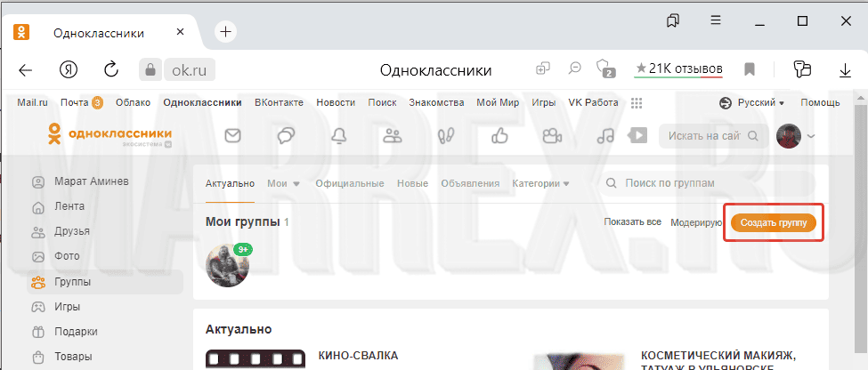
Task: Open the video camera icon
Action: tap(553, 135)
